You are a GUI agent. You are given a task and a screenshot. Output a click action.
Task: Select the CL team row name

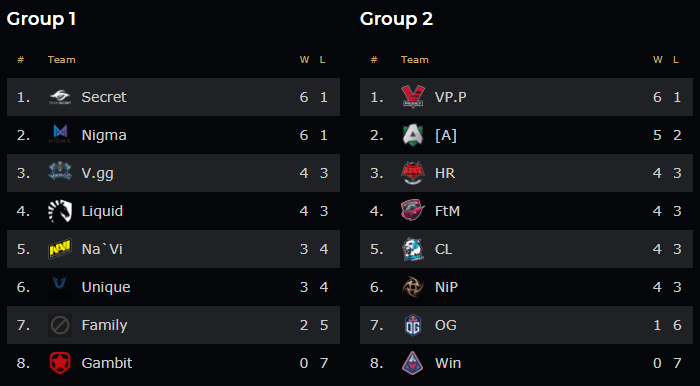tap(443, 249)
